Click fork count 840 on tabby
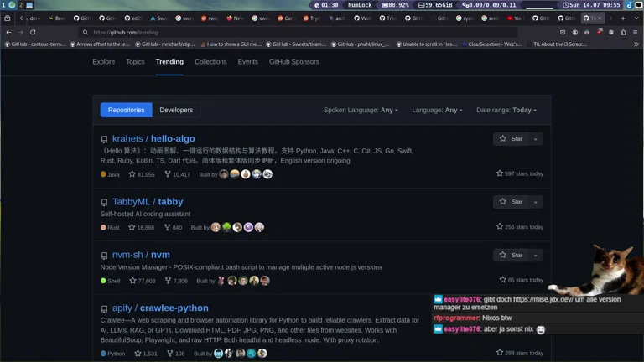Image resolution: width=644 pixels, height=362 pixels. 173,227
